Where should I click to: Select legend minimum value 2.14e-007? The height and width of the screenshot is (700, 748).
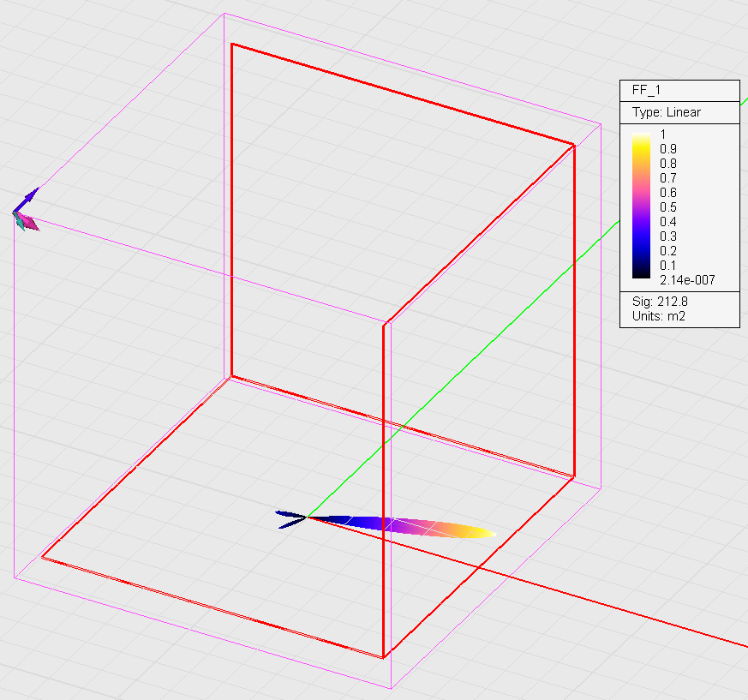[686, 280]
